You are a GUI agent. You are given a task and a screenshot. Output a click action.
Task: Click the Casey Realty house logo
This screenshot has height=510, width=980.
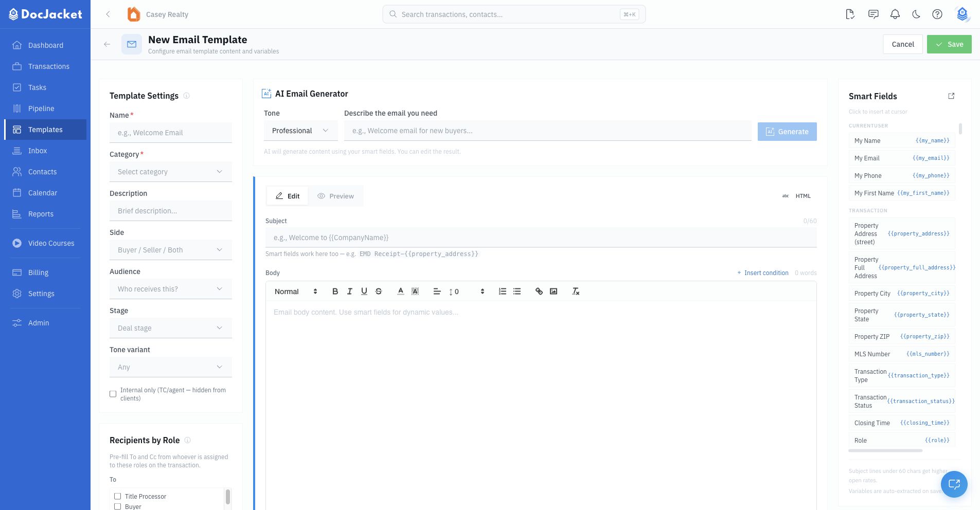[133, 14]
